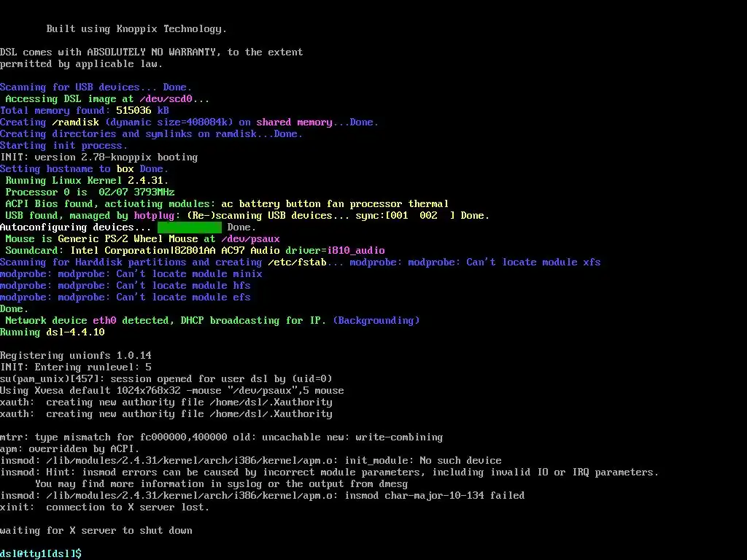
Task: Click the 'hotplug' word in USB line
Action: point(154,216)
